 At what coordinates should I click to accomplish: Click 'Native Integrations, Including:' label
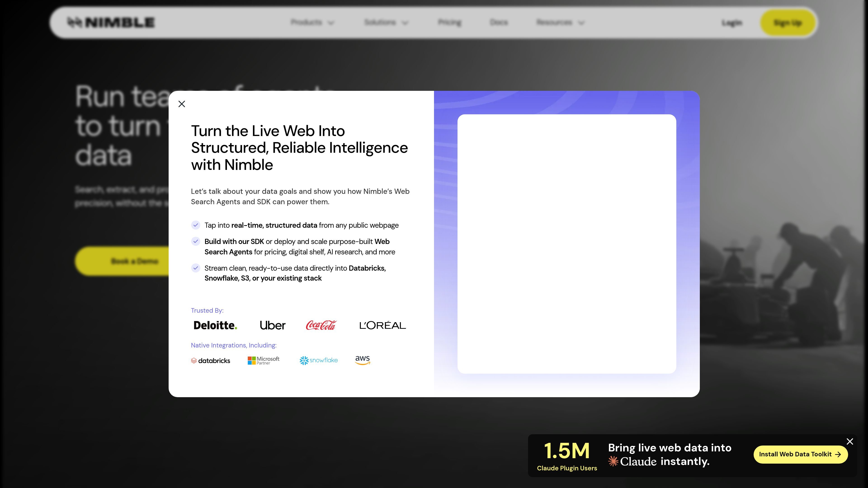click(234, 345)
